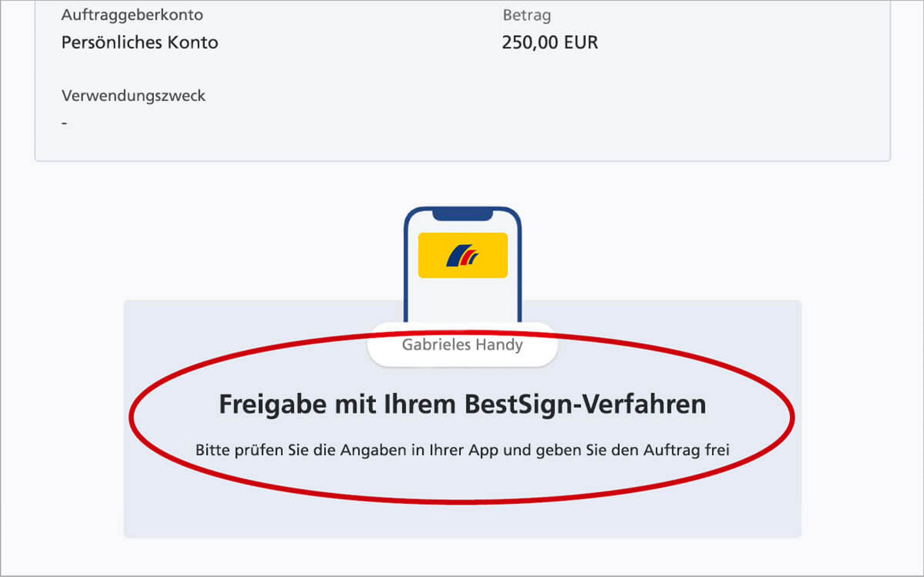Click the dark blue notch of the phone illustration
Viewport: 924px width, 577px height.
coord(462,214)
